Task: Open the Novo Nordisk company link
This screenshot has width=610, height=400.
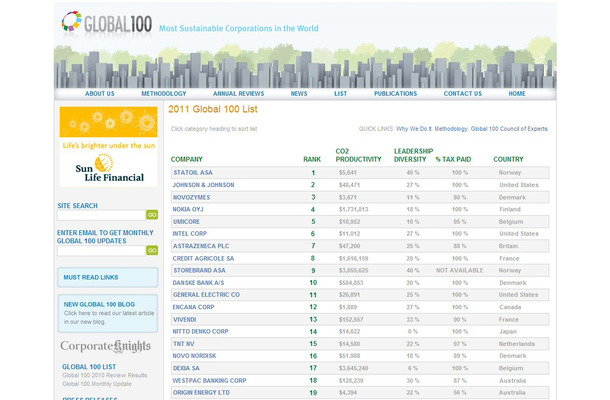Action: (x=195, y=356)
